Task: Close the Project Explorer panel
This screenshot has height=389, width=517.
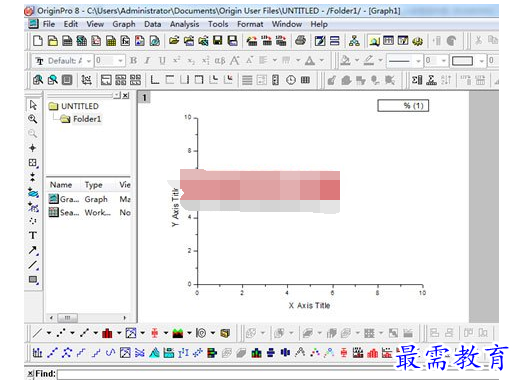Action: [126, 95]
